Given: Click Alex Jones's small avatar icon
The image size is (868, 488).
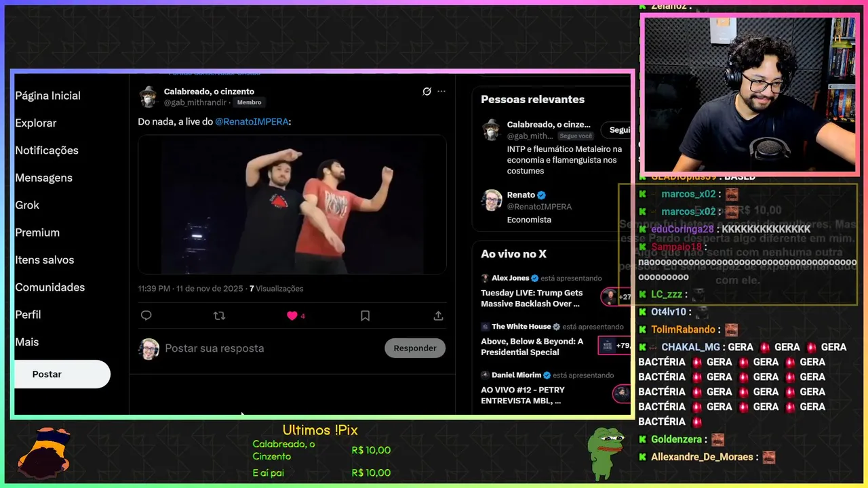Looking at the screenshot, I should click(x=485, y=278).
